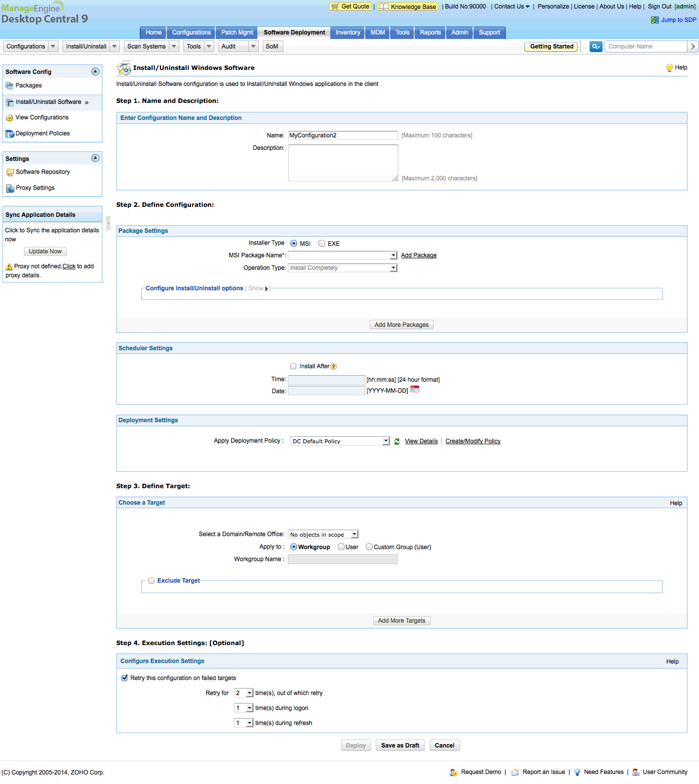Click the Get Quote cart icon
Image resolution: width=699 pixels, height=784 pixels.
click(335, 6)
